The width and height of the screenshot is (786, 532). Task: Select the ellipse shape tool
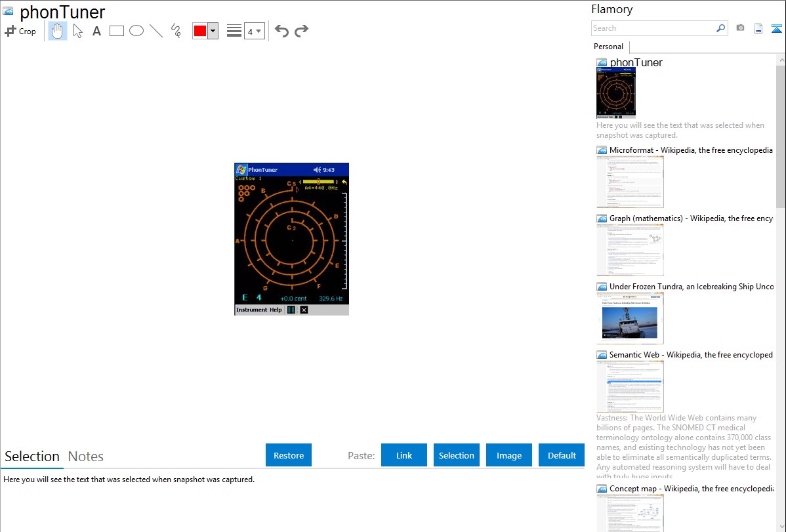136,31
